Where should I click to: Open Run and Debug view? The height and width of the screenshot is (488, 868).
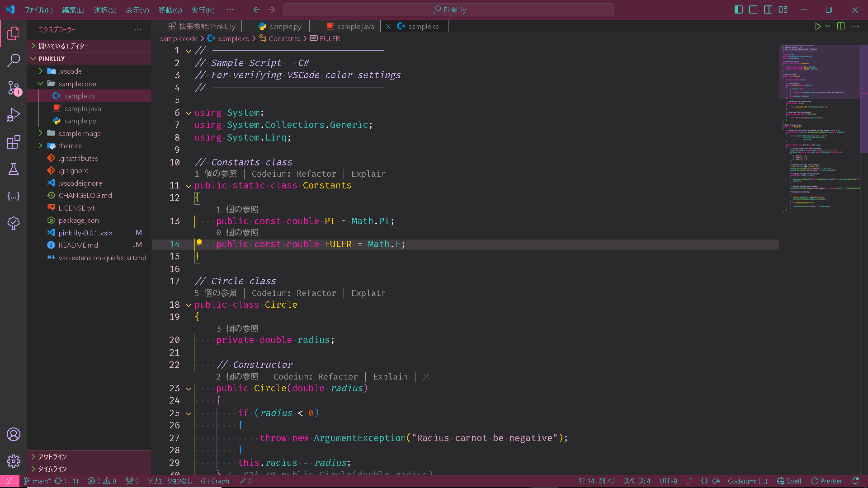pyautogui.click(x=14, y=115)
